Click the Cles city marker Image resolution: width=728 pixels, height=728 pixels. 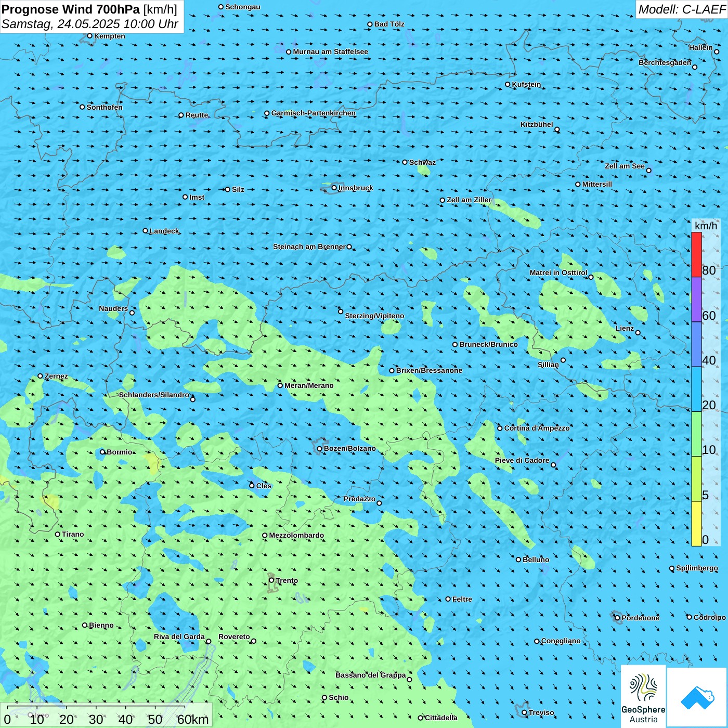252,486
